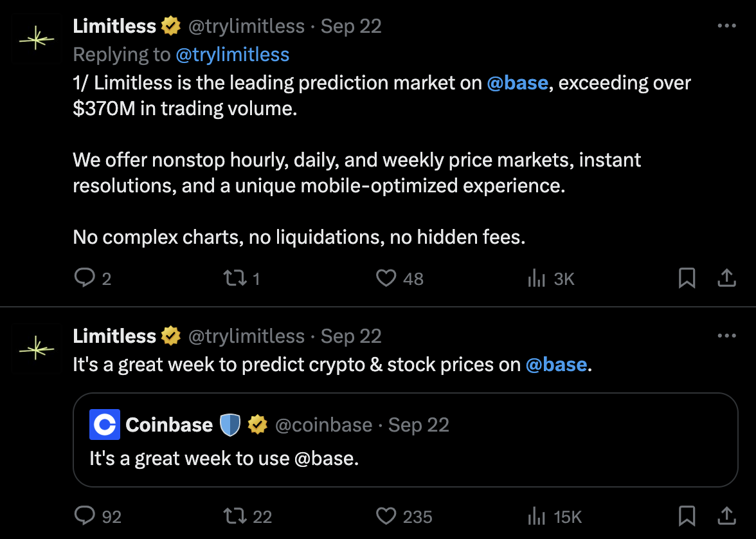Open Coinbase logo in quoted post

tap(105, 425)
